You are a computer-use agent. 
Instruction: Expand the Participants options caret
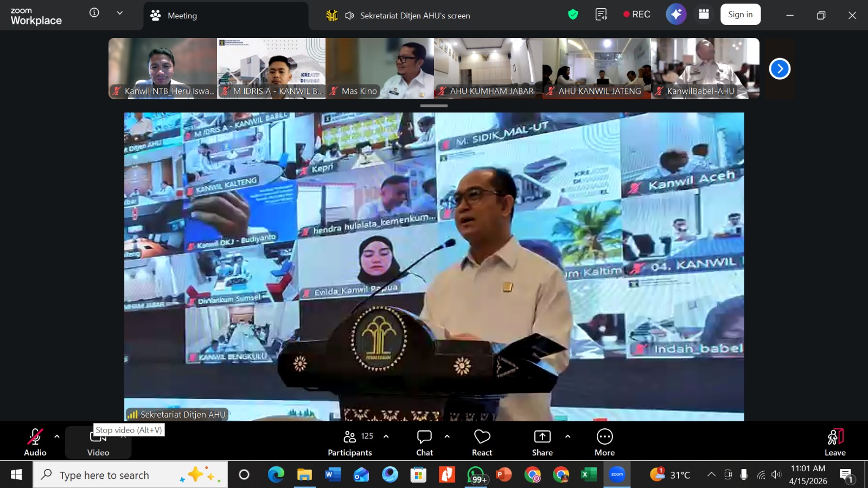[x=386, y=436]
